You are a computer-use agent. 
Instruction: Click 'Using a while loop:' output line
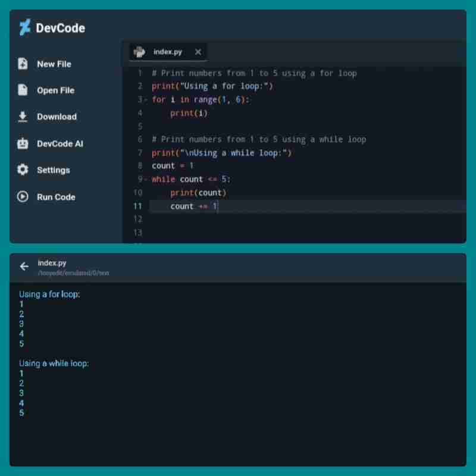(x=54, y=364)
